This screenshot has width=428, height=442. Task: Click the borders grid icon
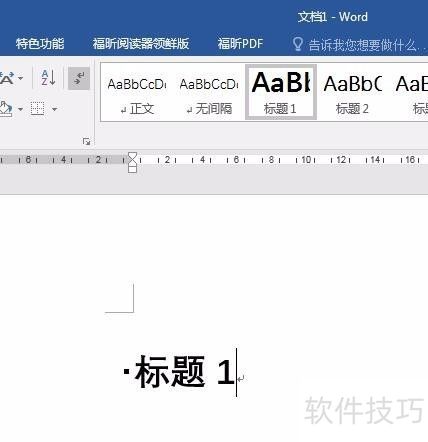pyautogui.click(x=37, y=109)
